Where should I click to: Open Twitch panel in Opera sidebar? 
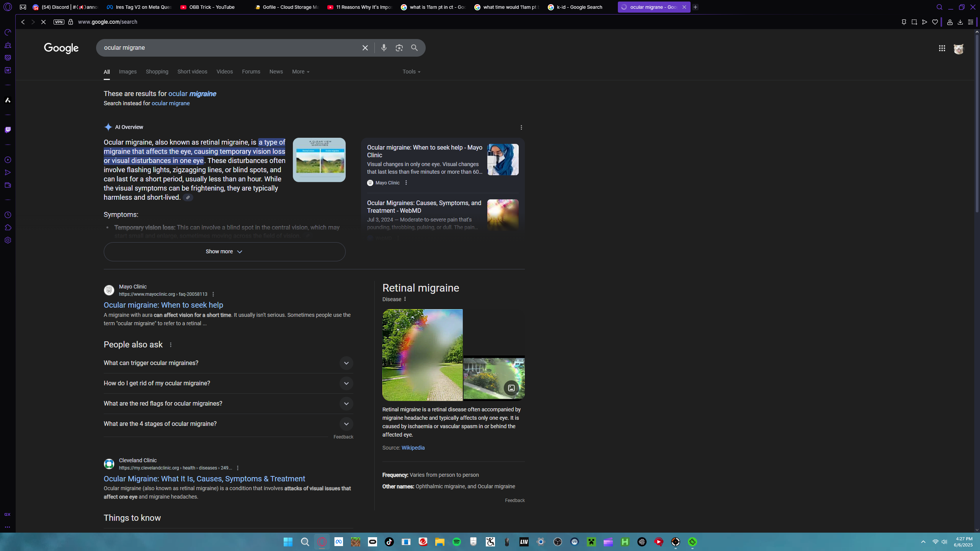[8, 130]
